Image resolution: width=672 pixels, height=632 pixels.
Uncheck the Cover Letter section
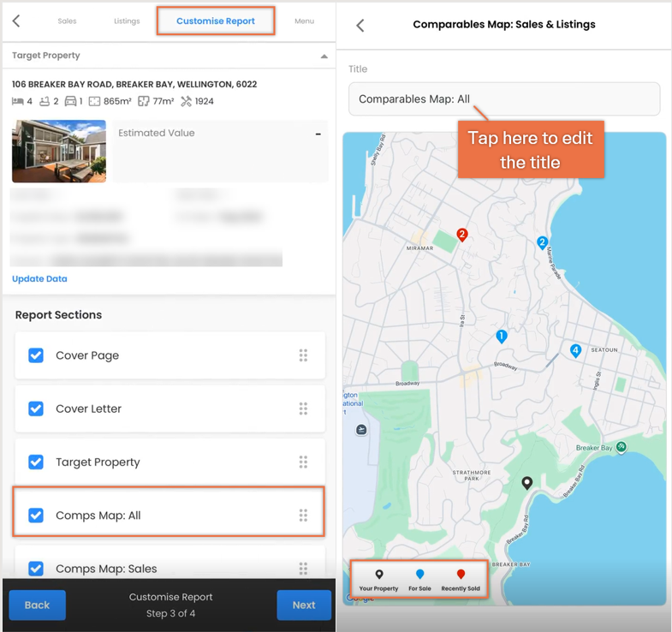(36, 408)
